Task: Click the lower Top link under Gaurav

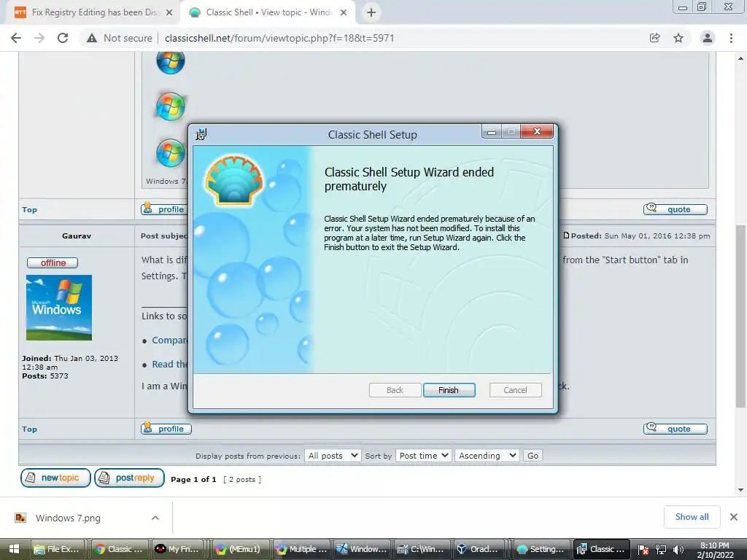Action: [x=29, y=429]
